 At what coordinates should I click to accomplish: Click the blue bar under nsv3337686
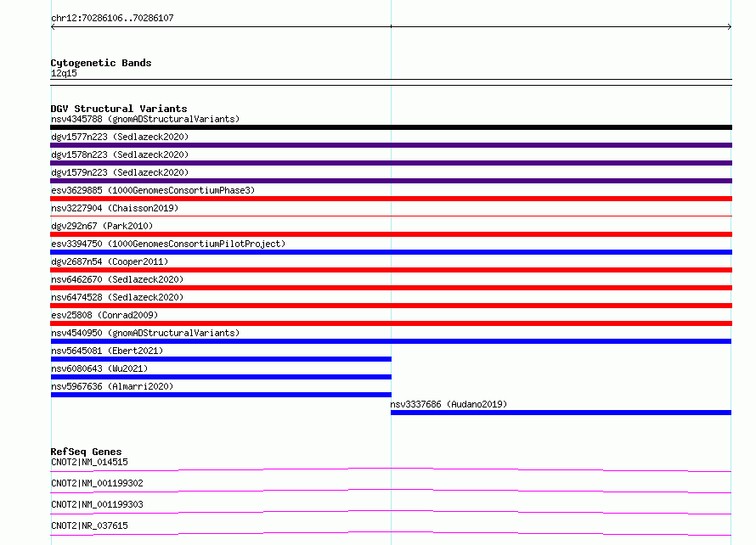coord(561,413)
